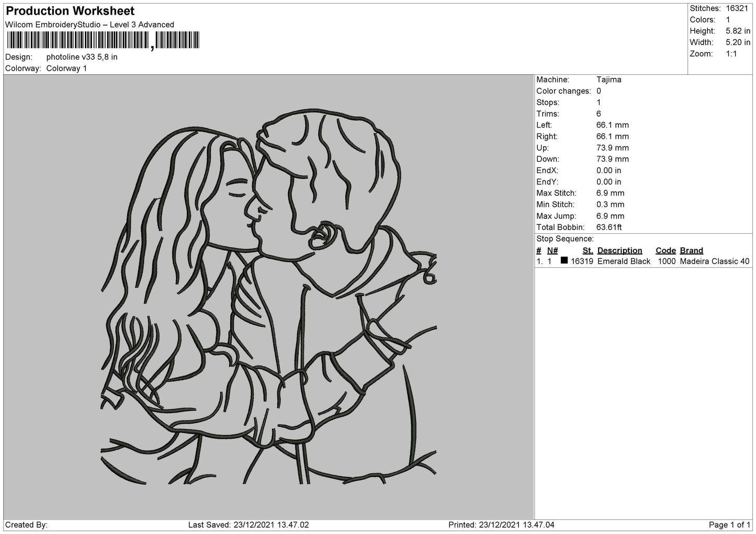Click the Color changes value 0

tap(599, 91)
